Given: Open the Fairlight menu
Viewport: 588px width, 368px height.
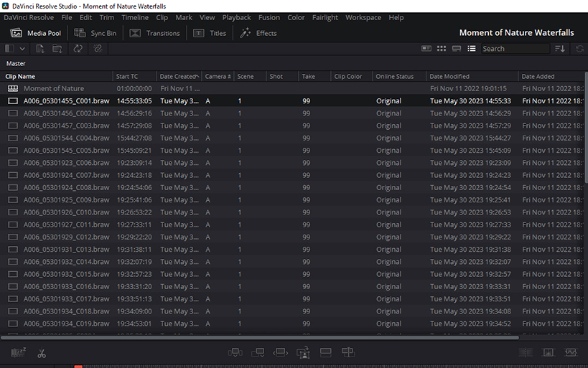Looking at the screenshot, I should coord(325,18).
